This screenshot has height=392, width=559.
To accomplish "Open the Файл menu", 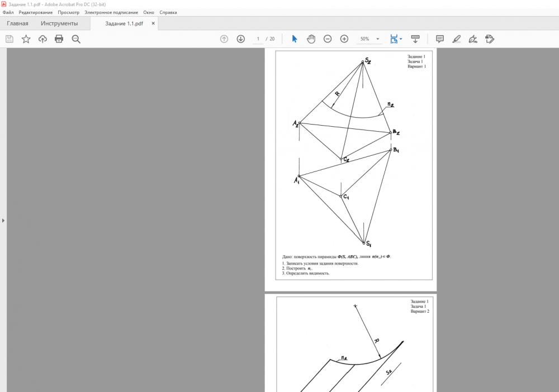I will click(x=8, y=12).
